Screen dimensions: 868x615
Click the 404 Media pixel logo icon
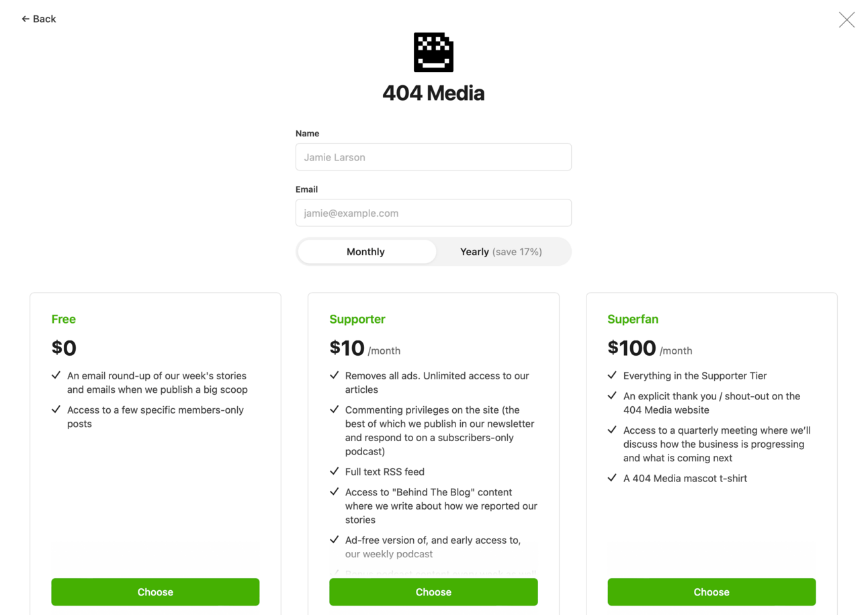[433, 52]
